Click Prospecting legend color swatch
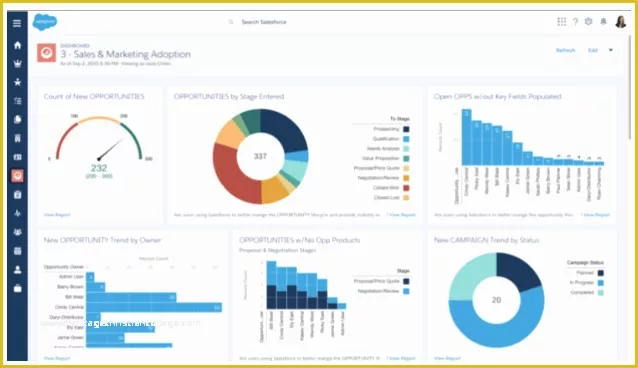This screenshot has height=368, width=638. click(406, 129)
